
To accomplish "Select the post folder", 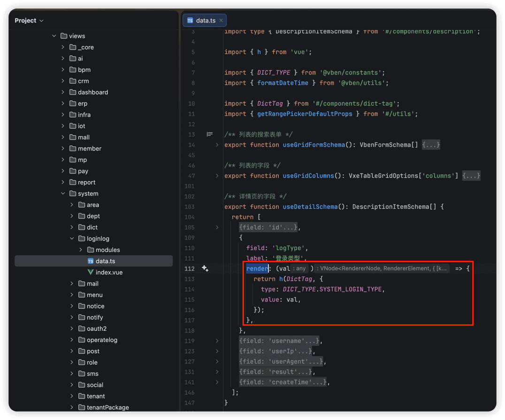I will (x=93, y=351).
